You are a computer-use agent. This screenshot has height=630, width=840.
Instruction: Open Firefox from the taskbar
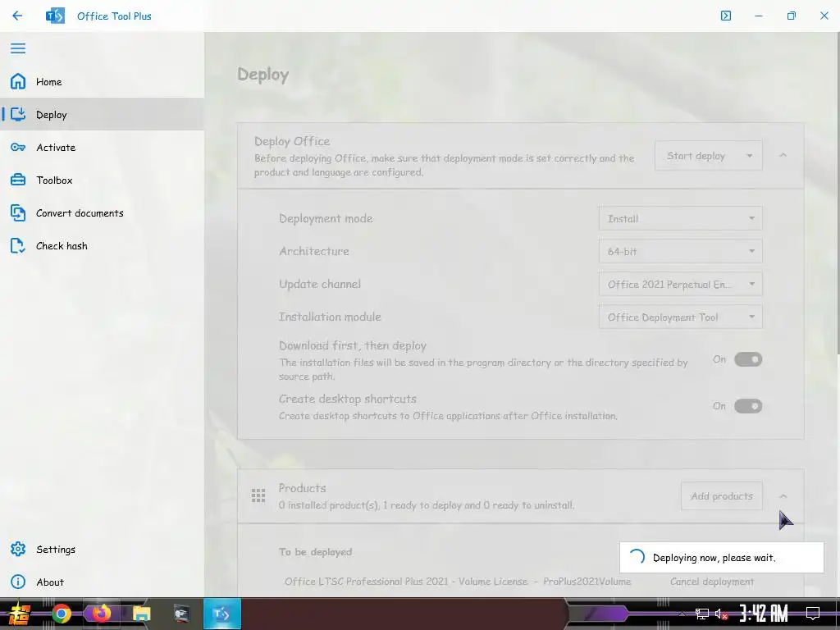[x=101, y=614]
